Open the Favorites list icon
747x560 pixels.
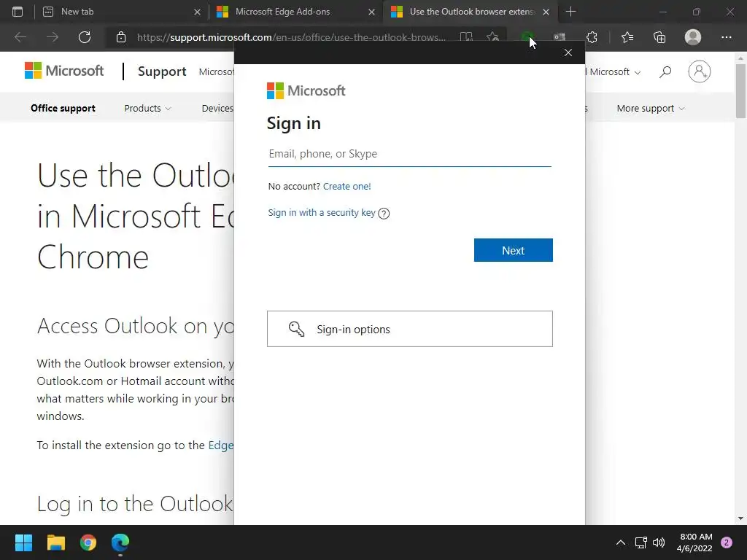pyautogui.click(x=627, y=37)
